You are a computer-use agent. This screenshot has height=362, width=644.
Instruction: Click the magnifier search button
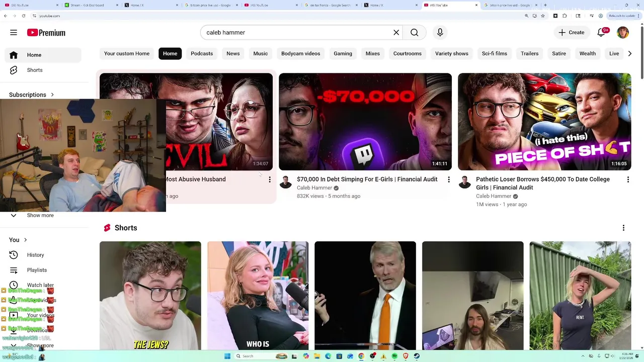(415, 33)
